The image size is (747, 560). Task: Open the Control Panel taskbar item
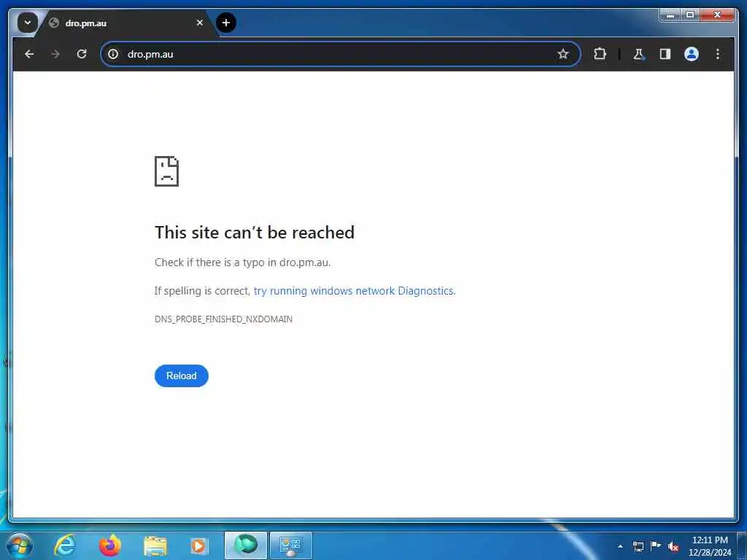point(291,545)
